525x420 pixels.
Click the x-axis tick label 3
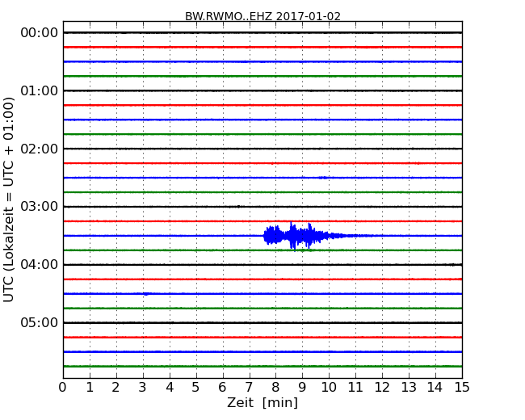coord(143,388)
